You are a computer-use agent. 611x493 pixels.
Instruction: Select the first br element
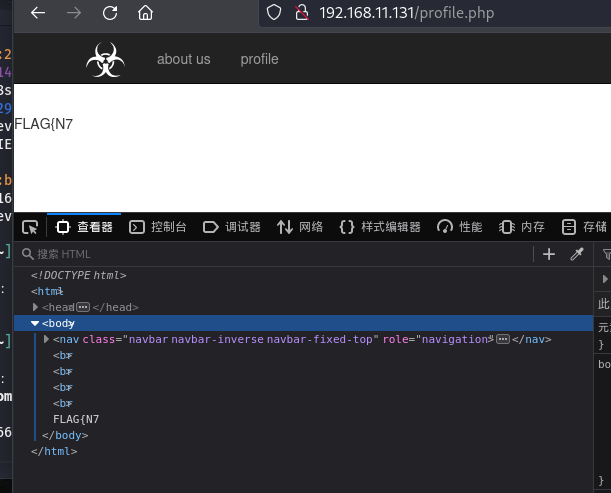[x=63, y=355]
